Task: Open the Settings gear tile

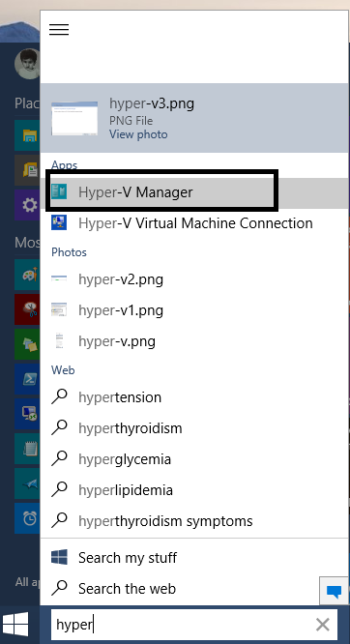Action: click(x=27, y=205)
